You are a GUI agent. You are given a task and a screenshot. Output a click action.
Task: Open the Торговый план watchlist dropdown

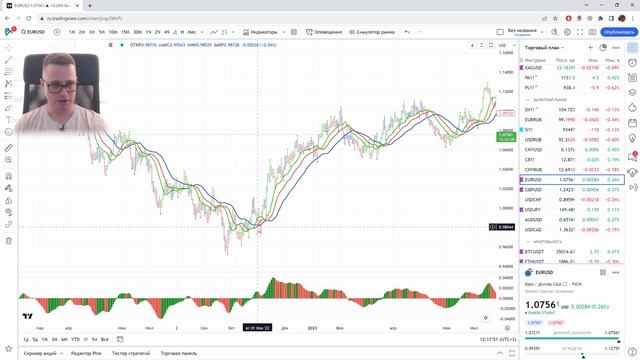coord(544,48)
